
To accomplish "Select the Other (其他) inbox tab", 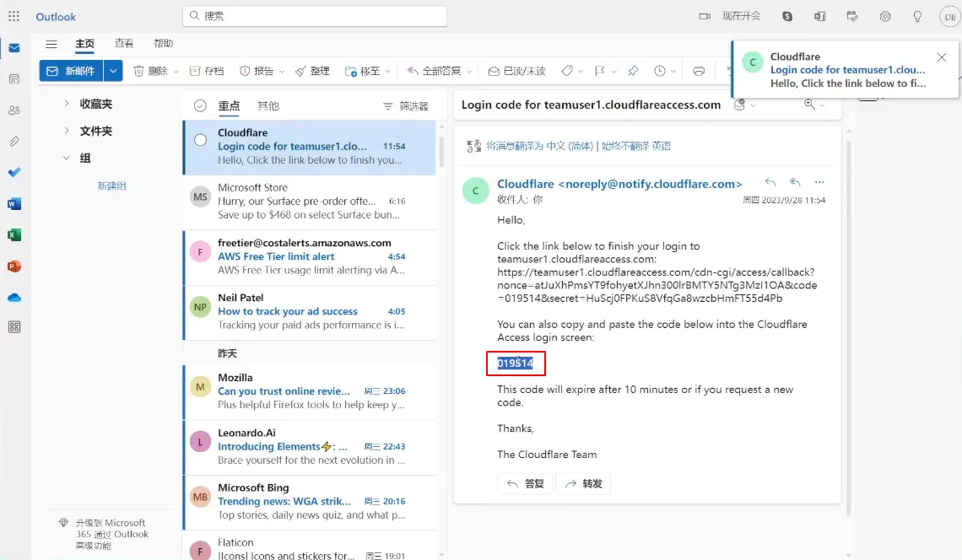I will click(268, 106).
